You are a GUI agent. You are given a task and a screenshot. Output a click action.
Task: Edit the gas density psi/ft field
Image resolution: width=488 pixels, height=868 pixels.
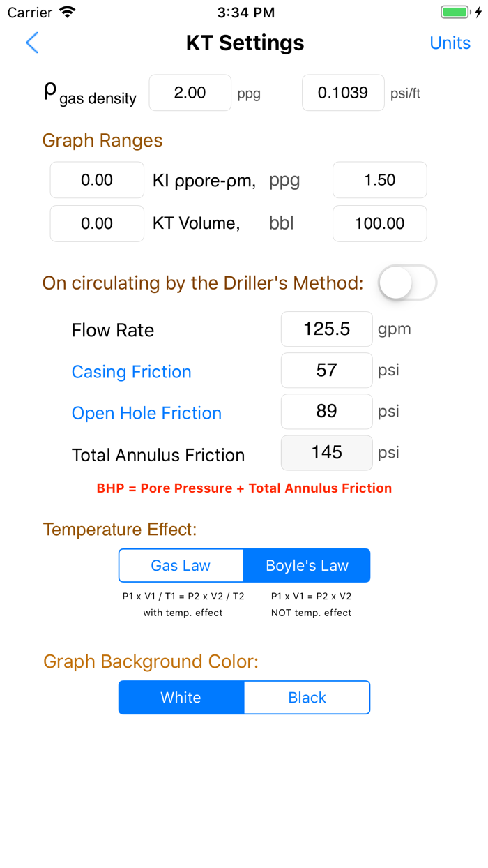(x=343, y=93)
